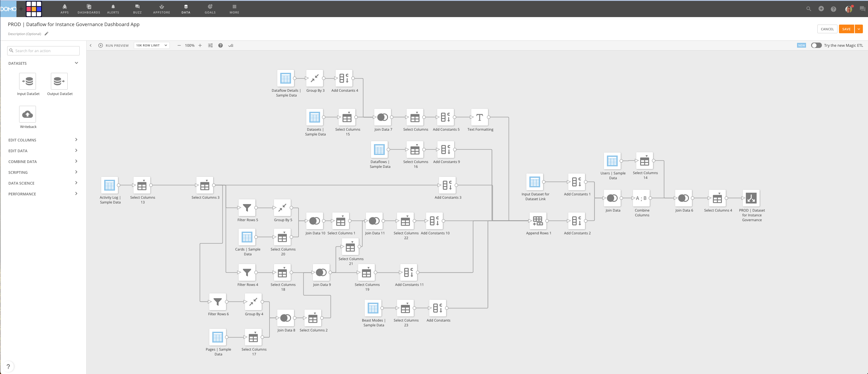868x374 pixels.
Task: Select the Text Formatting node
Action: tap(480, 117)
